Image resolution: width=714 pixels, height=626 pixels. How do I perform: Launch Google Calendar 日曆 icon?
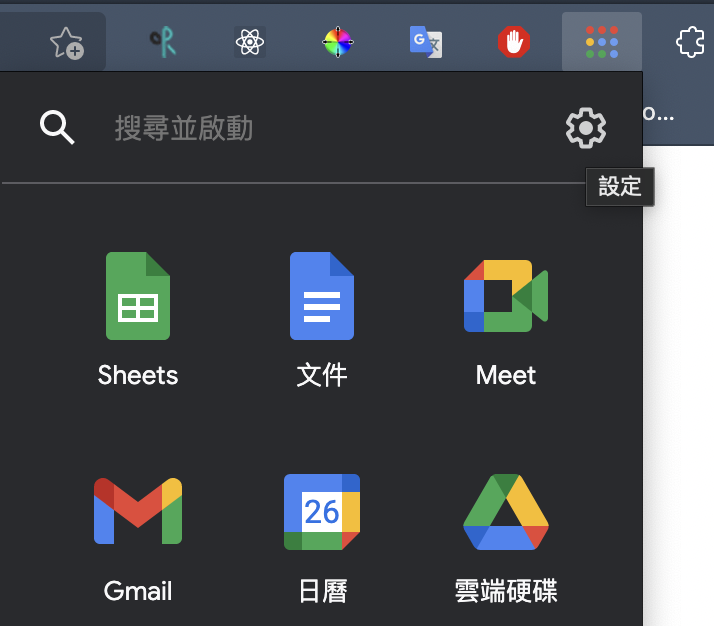point(322,512)
